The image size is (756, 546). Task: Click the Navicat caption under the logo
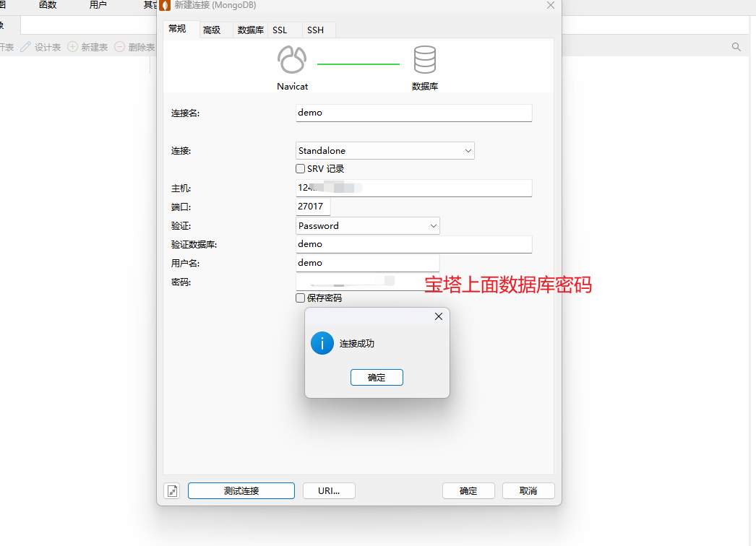coord(292,86)
